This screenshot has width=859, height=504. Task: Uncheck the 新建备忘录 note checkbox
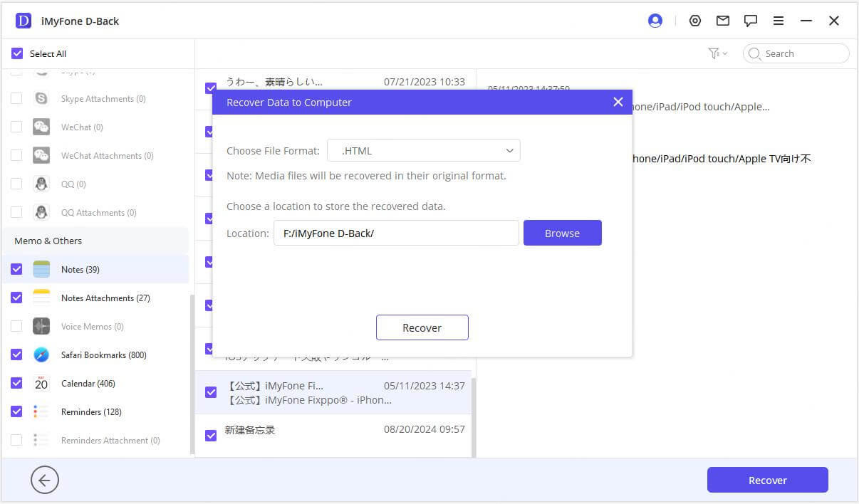(211, 436)
